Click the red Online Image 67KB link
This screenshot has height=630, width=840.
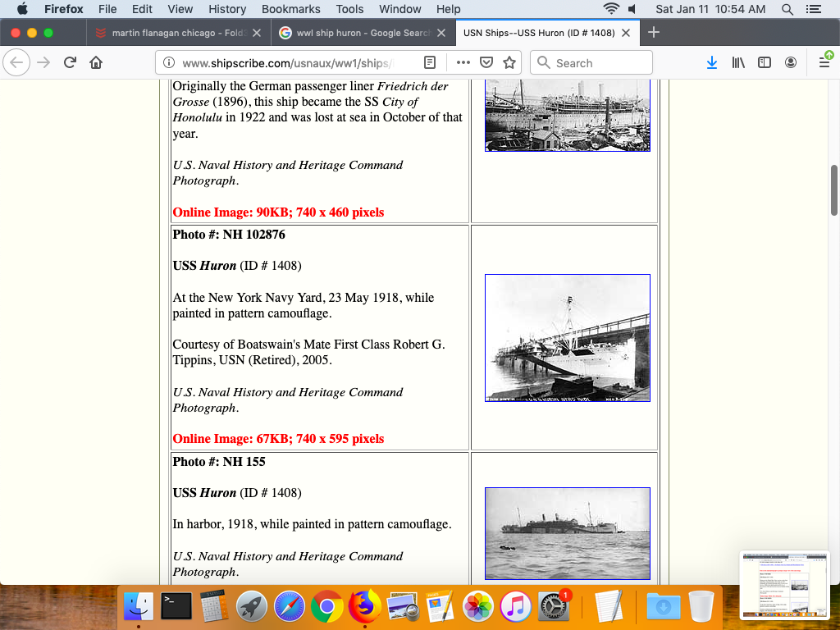pos(278,439)
